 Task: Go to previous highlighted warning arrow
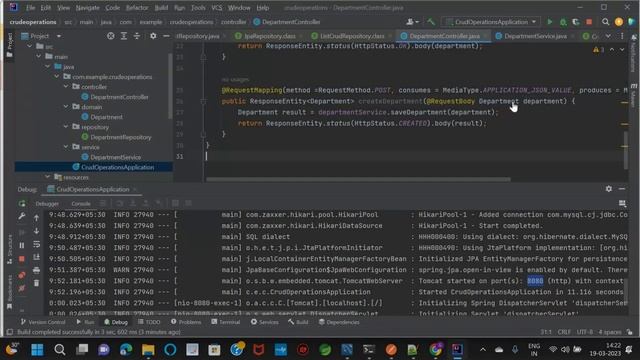pyautogui.click(x=611, y=49)
